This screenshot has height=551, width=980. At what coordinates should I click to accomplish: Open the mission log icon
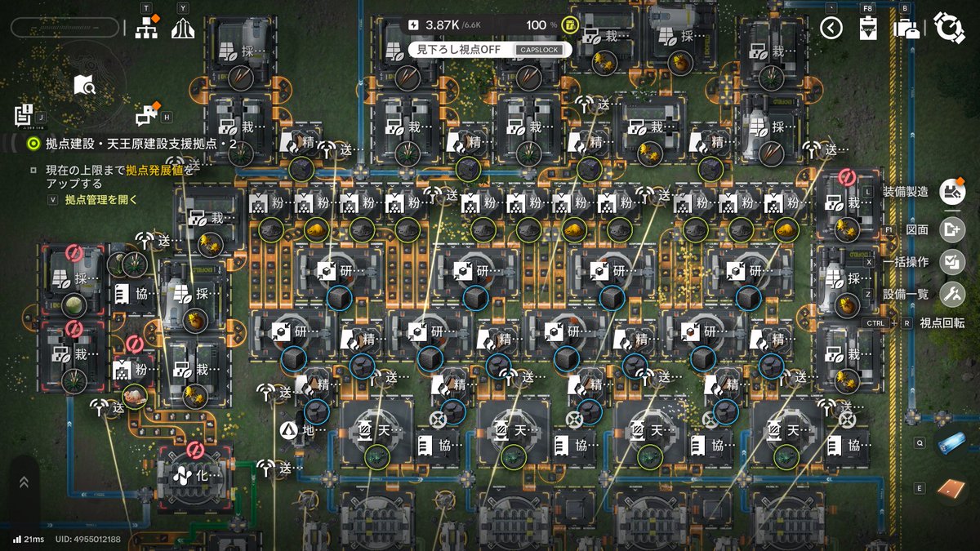[23, 114]
